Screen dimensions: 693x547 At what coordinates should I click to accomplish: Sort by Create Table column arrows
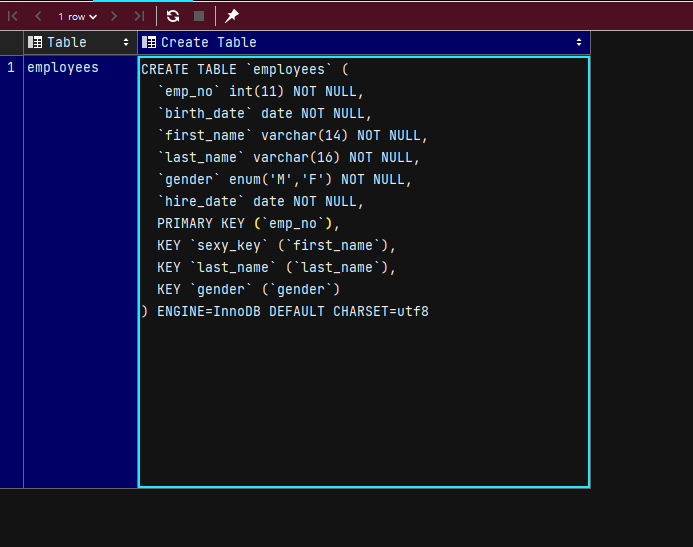pyautogui.click(x=579, y=42)
